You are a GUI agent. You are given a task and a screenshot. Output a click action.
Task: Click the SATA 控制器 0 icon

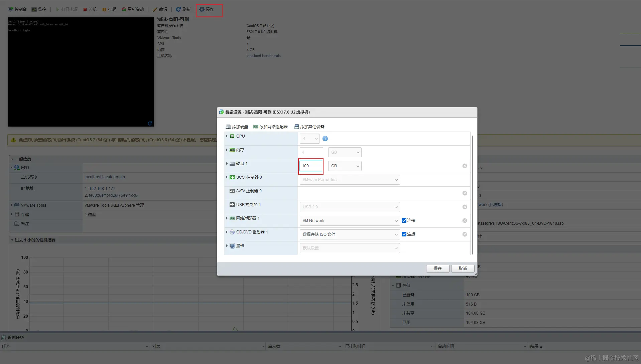[x=232, y=191]
